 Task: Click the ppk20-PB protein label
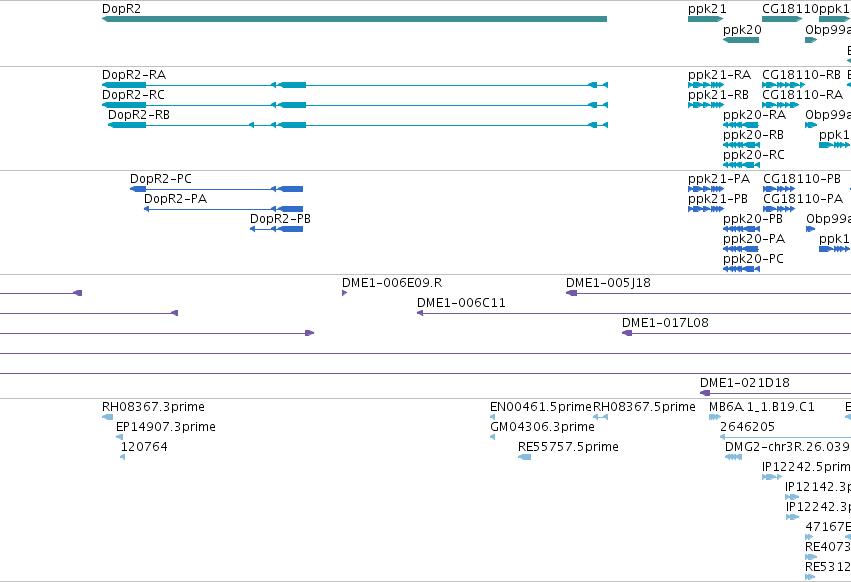pos(753,219)
